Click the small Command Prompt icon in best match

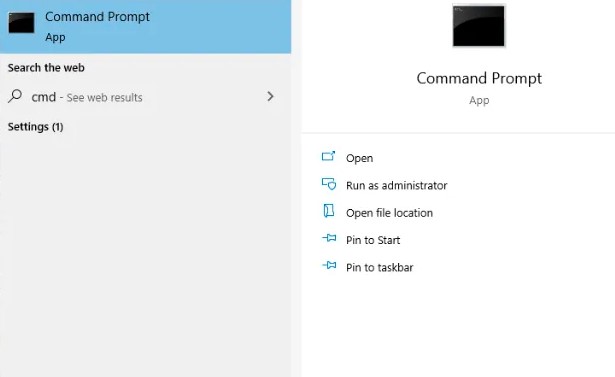point(21,23)
